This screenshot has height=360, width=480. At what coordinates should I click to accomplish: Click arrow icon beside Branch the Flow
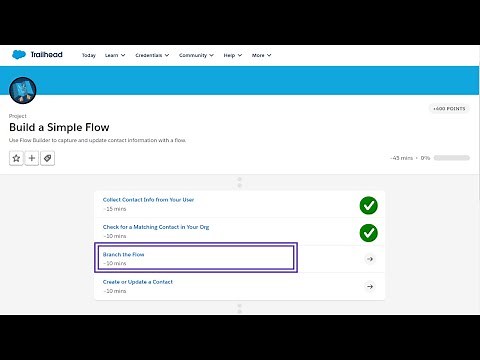tap(370, 259)
